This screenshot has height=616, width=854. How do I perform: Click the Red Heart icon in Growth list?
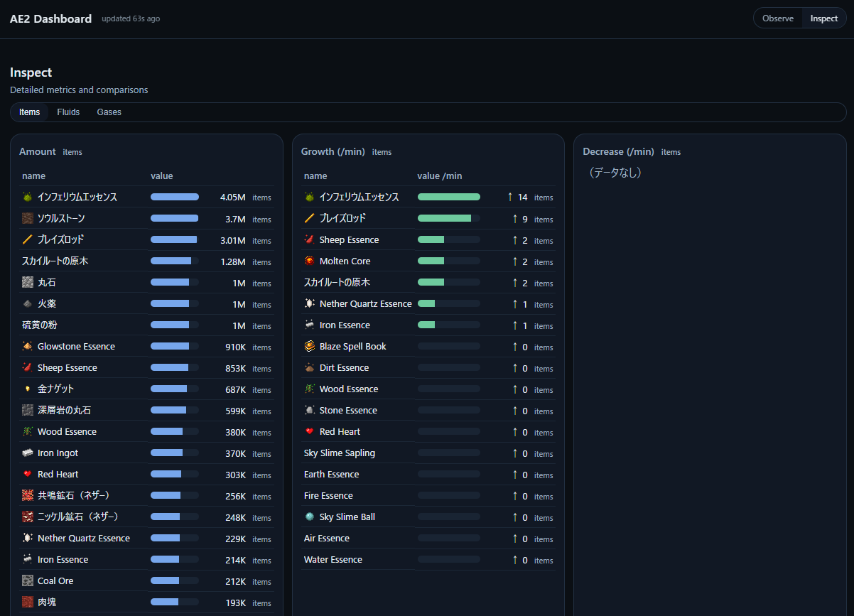pyautogui.click(x=310, y=431)
